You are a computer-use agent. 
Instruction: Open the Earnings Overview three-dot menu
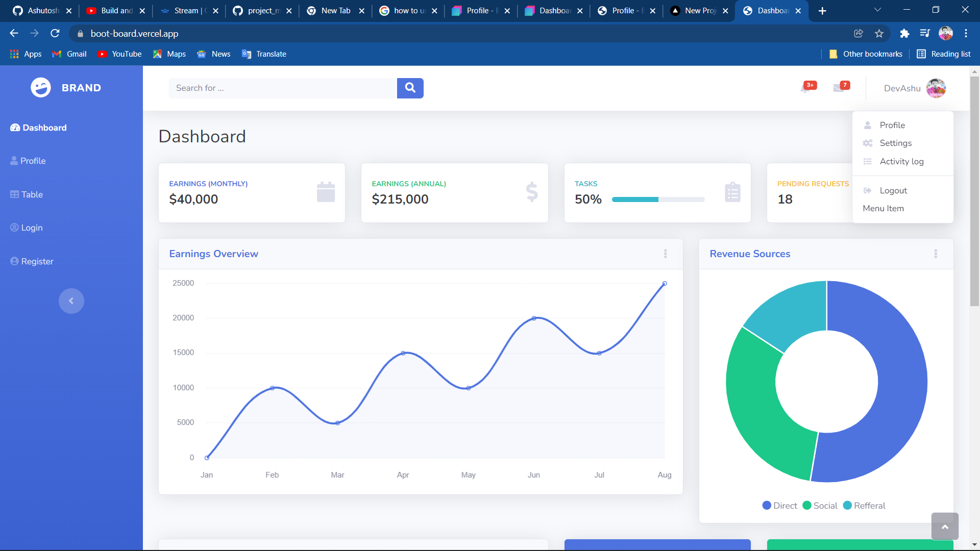pyautogui.click(x=665, y=254)
